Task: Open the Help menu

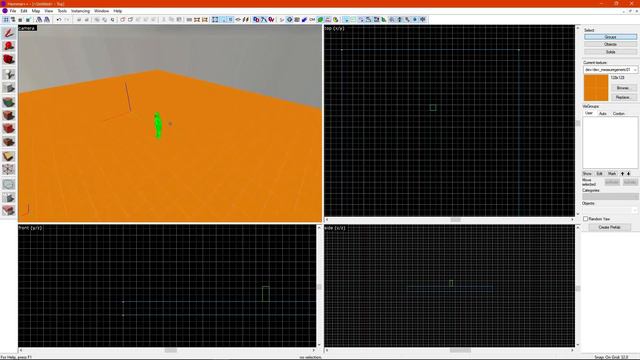Action: tap(118, 11)
